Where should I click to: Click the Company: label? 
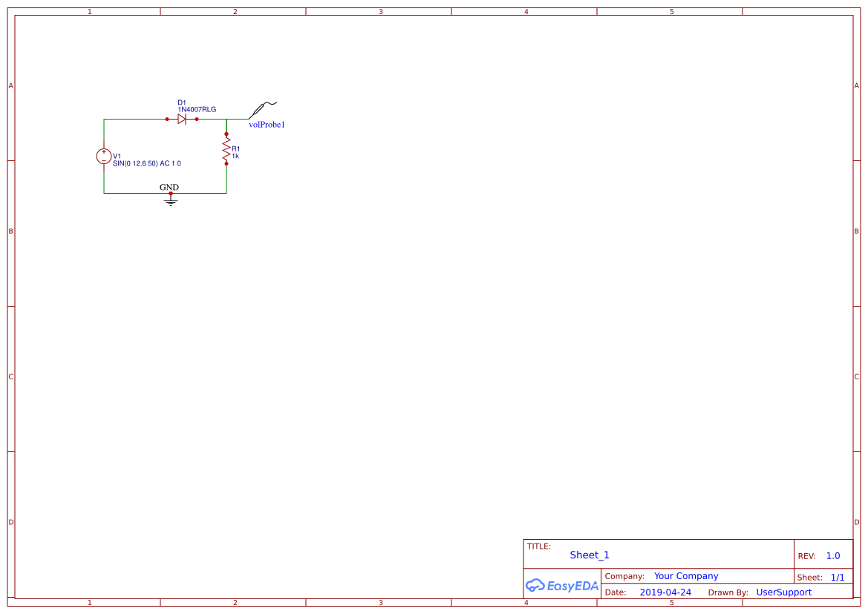point(624,576)
